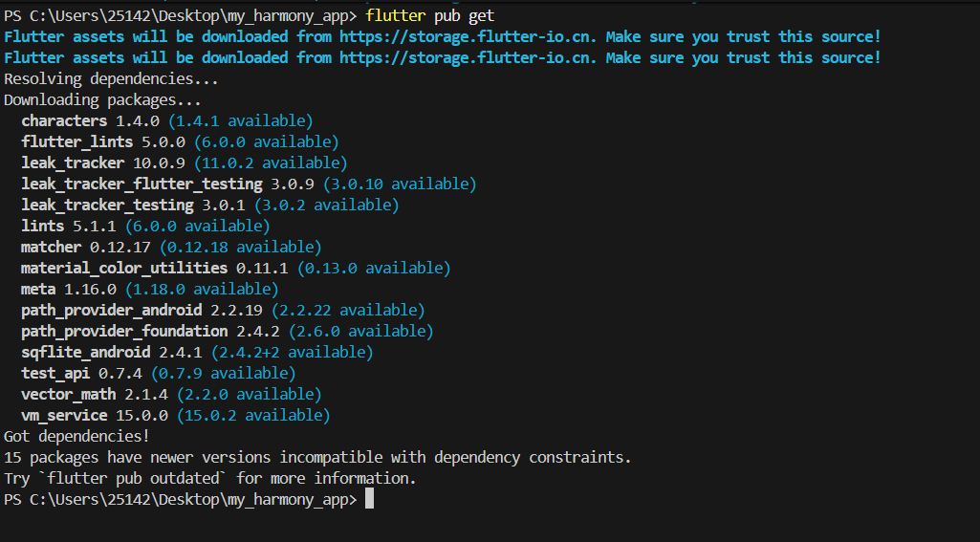This screenshot has height=542, width=980.
Task: Select 'sqflite_android' package name
Action: coord(86,353)
